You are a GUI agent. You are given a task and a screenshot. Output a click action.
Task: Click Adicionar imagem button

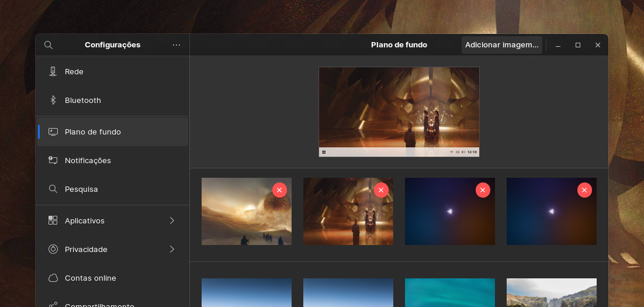click(x=501, y=45)
